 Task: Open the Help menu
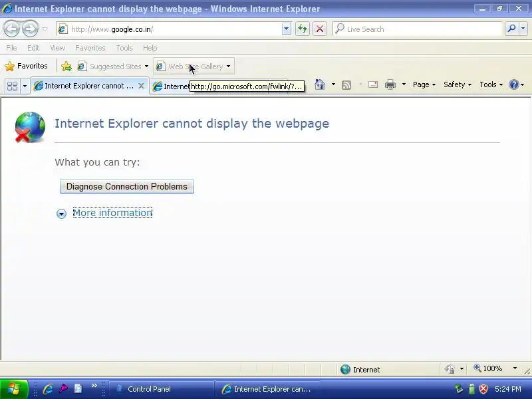tap(150, 48)
